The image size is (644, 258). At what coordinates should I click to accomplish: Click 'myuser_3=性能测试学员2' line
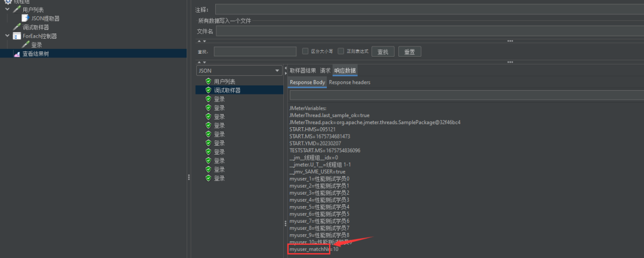pos(319,192)
